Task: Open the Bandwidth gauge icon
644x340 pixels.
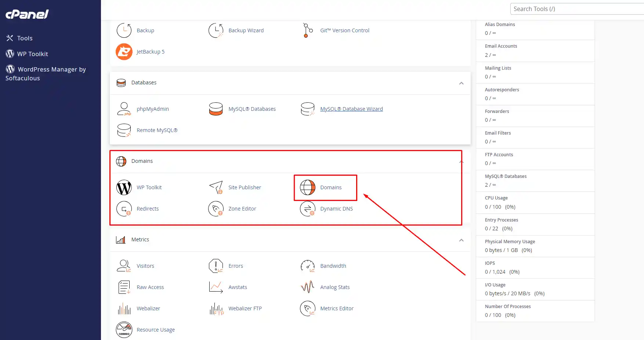Action: (x=308, y=266)
